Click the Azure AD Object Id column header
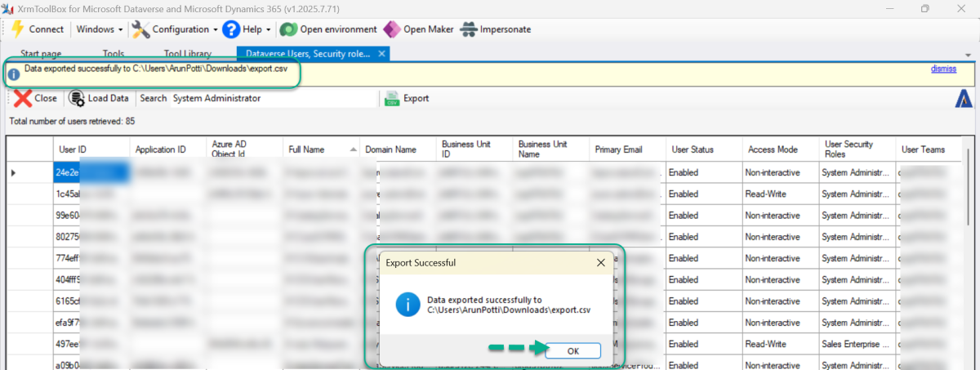Image resolution: width=980 pixels, height=370 pixels. point(245,149)
